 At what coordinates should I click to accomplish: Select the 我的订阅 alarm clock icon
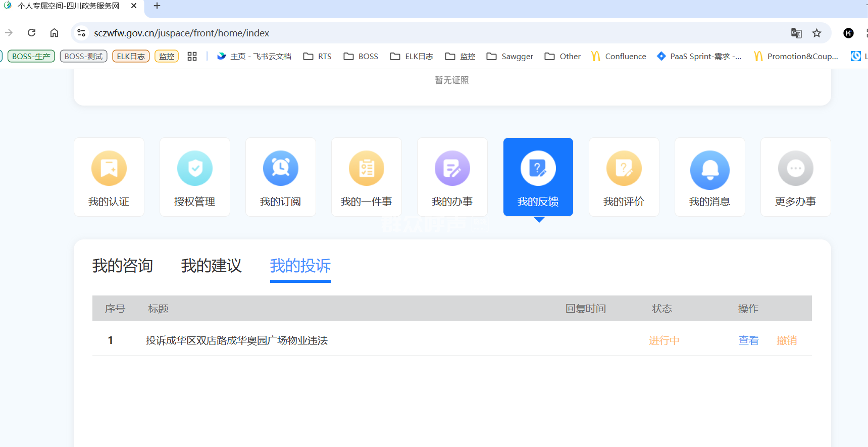tap(281, 169)
